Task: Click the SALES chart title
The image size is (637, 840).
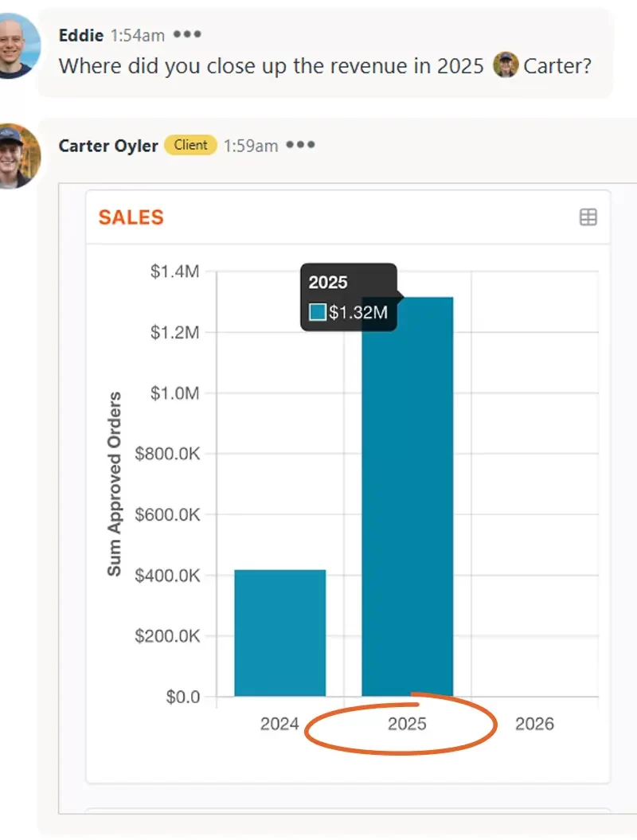Action: click(131, 217)
